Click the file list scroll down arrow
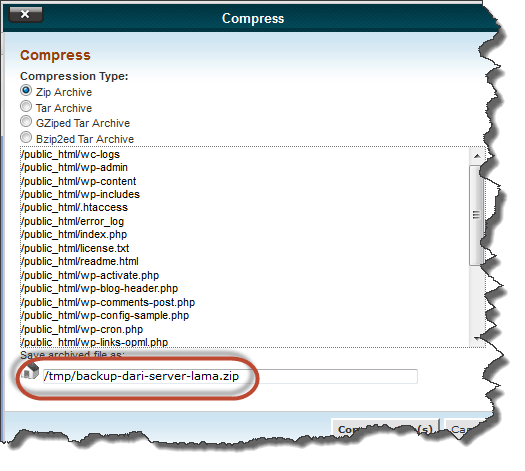Screen dimensions: 525x471 click(477, 339)
